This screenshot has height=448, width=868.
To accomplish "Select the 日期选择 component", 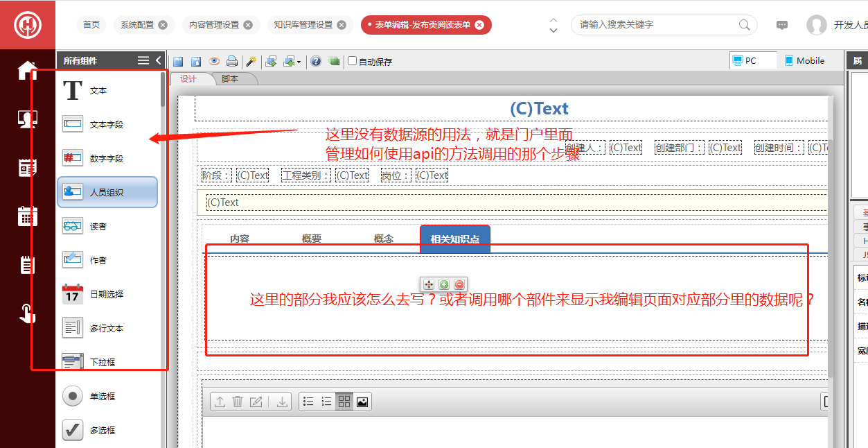I will [107, 294].
